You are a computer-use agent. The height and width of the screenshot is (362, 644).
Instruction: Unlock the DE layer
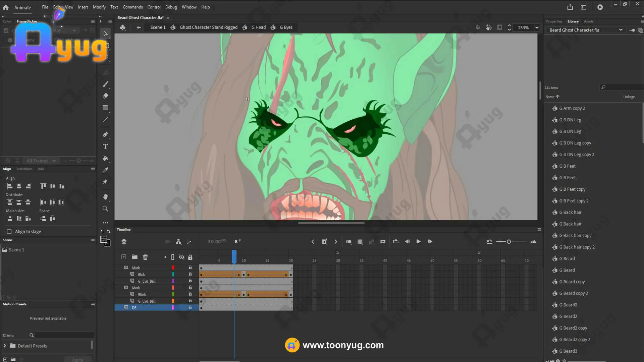[190, 307]
